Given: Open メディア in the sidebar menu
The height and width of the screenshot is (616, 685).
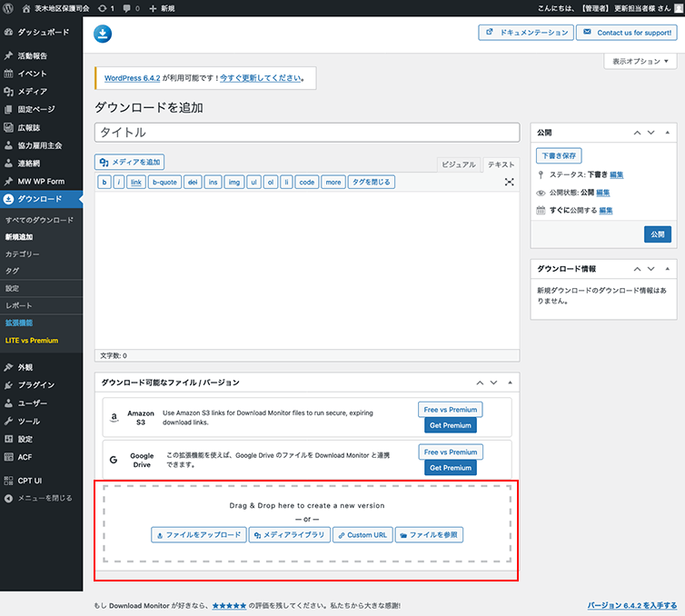Looking at the screenshot, I should pyautogui.click(x=32, y=92).
